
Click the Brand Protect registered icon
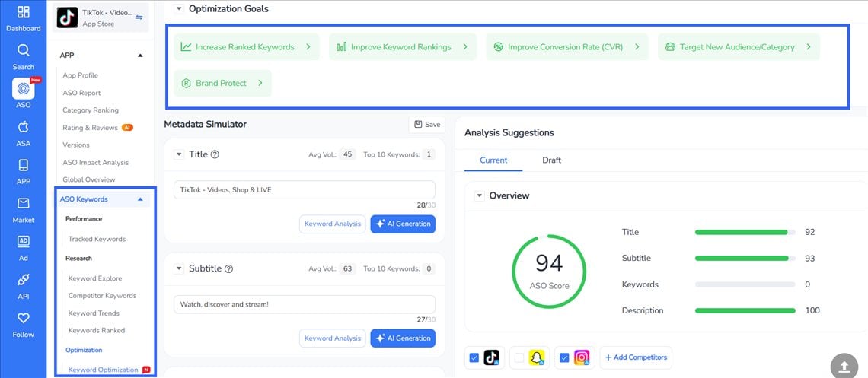coord(186,84)
